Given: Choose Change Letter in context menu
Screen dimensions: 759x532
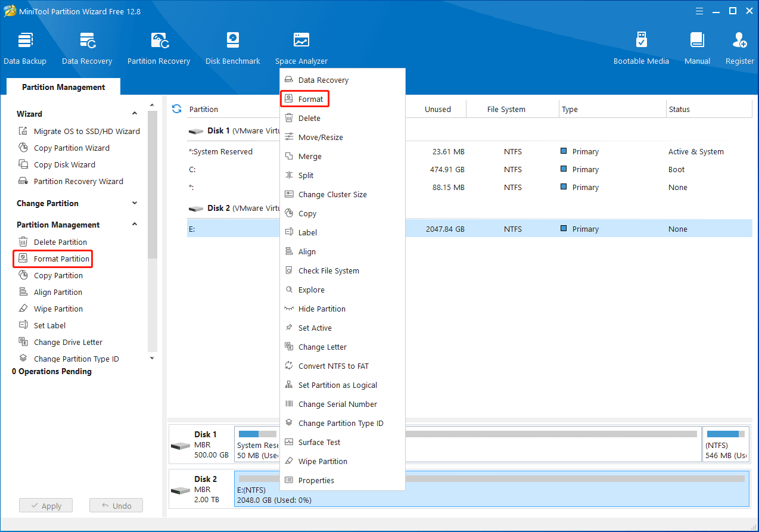Looking at the screenshot, I should 343,347.
